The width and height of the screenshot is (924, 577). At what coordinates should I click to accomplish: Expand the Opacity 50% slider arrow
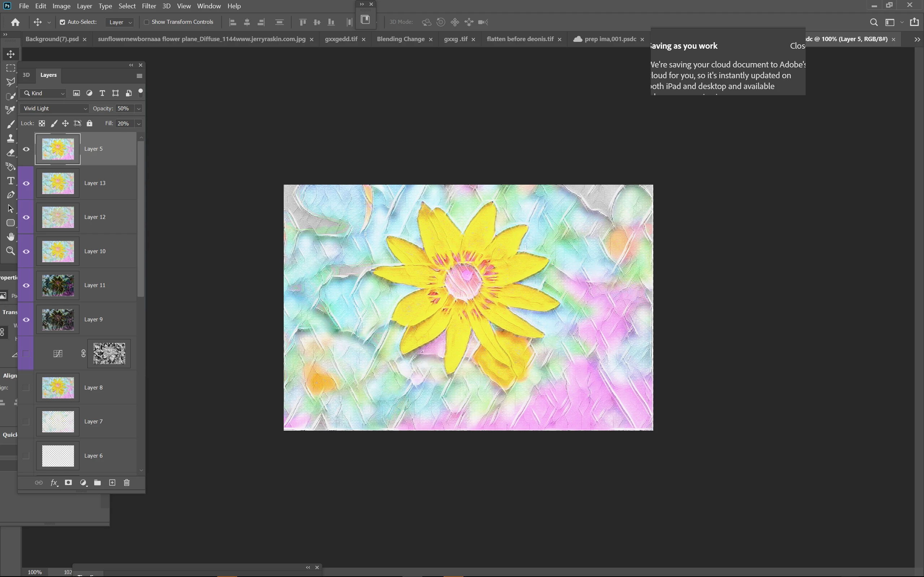pyautogui.click(x=139, y=109)
